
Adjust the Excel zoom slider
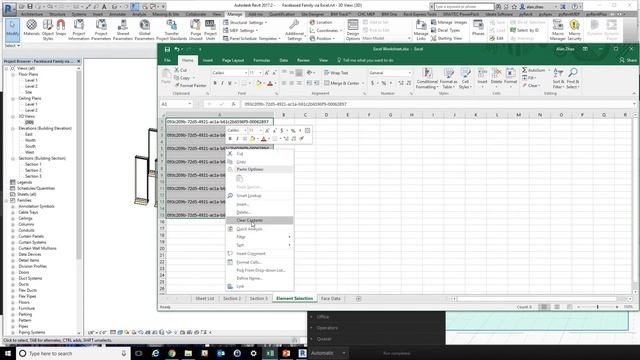(x=598, y=307)
